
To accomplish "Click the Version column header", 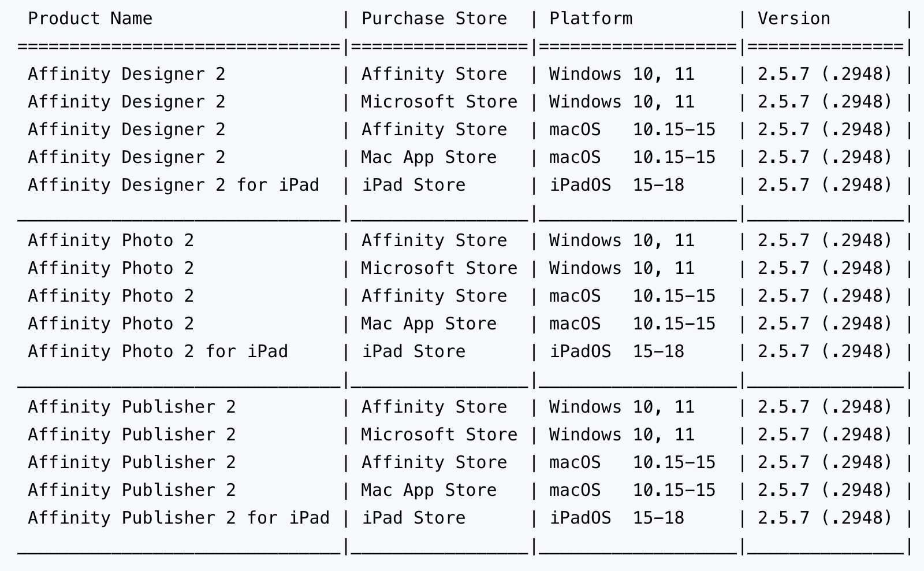I will [x=794, y=19].
